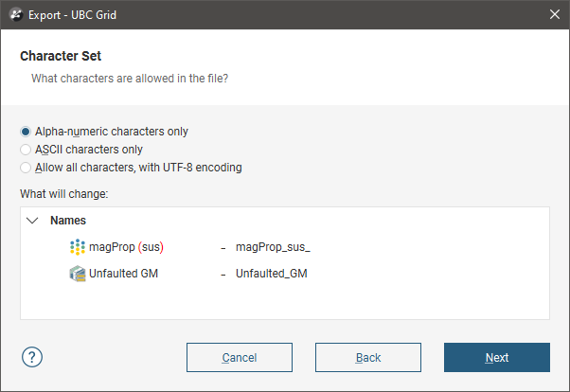Collapse the Names section chevron
This screenshot has width=570, height=392.
pos(33,220)
